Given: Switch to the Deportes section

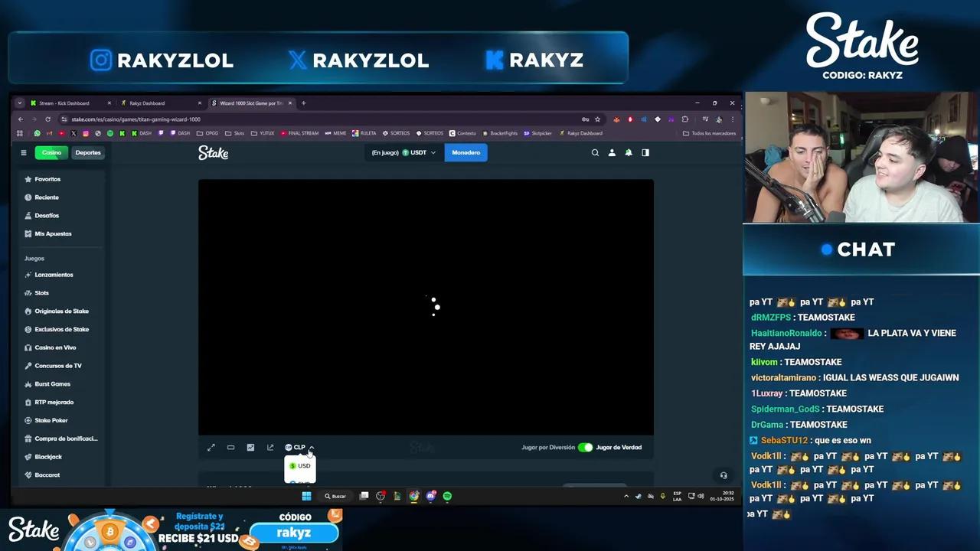Looking at the screenshot, I should 88,152.
